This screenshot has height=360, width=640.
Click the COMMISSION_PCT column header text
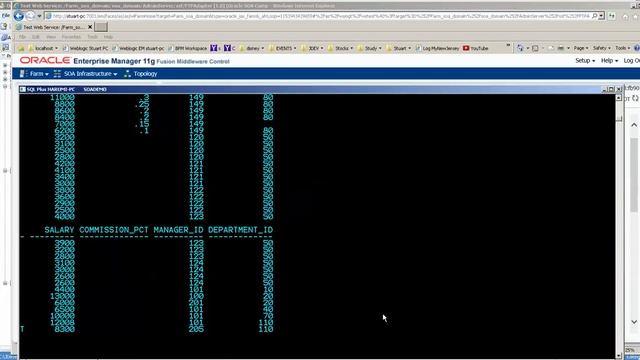(114, 230)
